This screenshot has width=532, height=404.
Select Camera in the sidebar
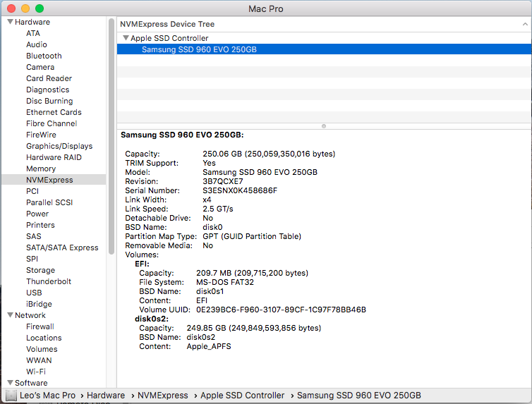(40, 67)
